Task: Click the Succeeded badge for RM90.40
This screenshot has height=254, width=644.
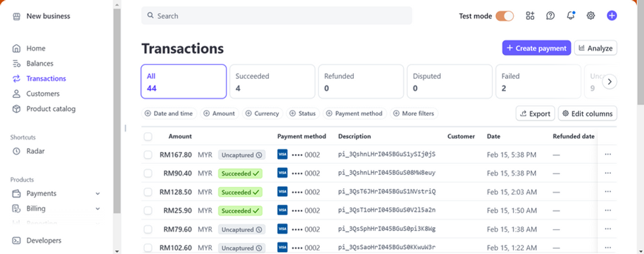Action: point(240,174)
